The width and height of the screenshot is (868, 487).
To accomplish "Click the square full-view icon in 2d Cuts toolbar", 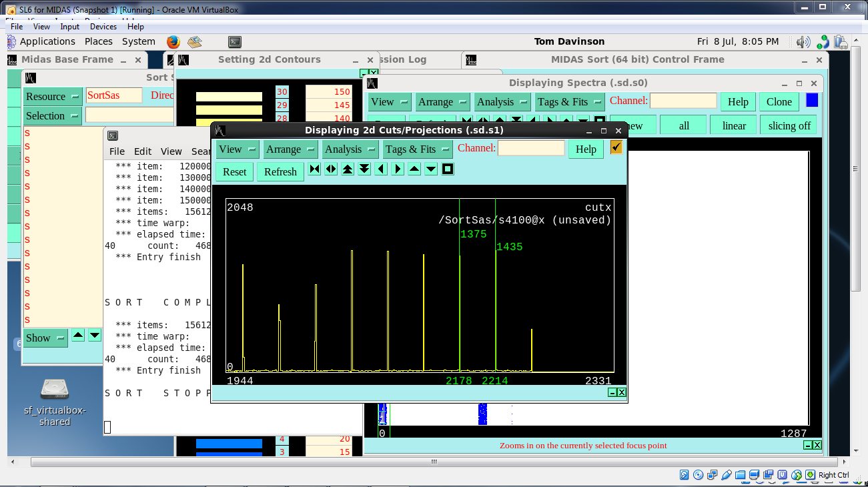I will coord(448,169).
